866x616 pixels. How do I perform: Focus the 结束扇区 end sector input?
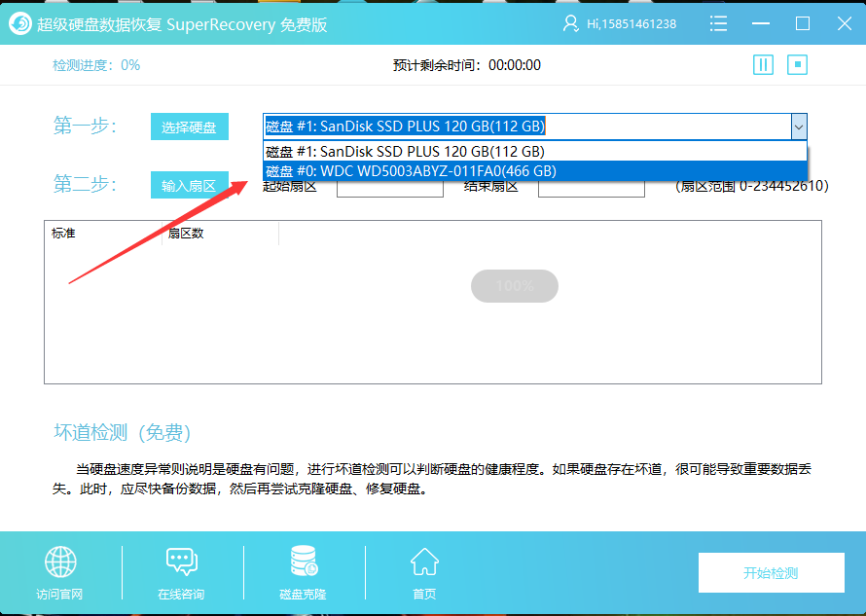click(592, 188)
